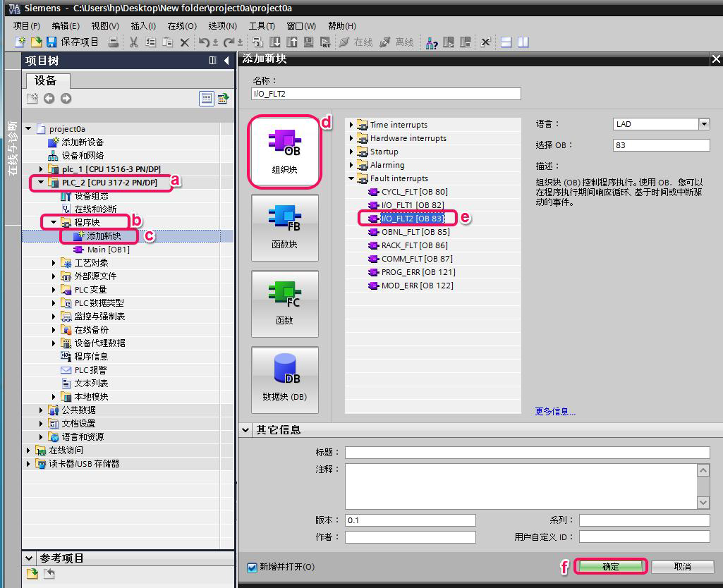
Task: Switch to the 设备 tab
Action: 47,80
